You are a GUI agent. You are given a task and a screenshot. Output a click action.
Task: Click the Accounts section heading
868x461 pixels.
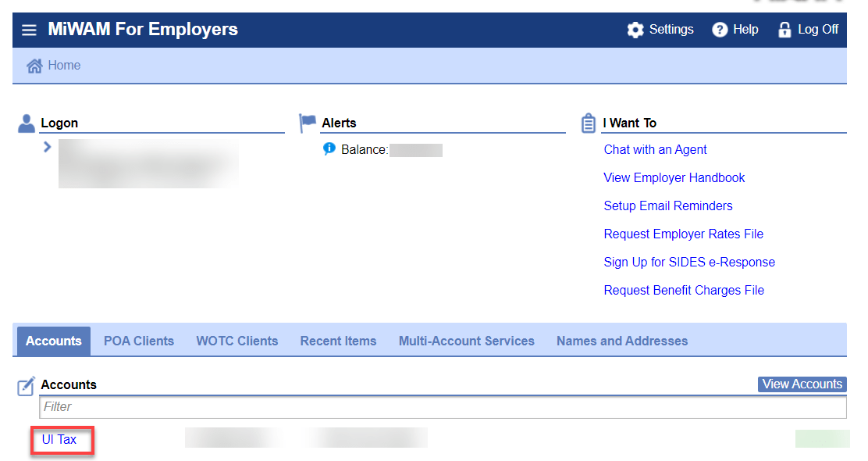click(69, 385)
